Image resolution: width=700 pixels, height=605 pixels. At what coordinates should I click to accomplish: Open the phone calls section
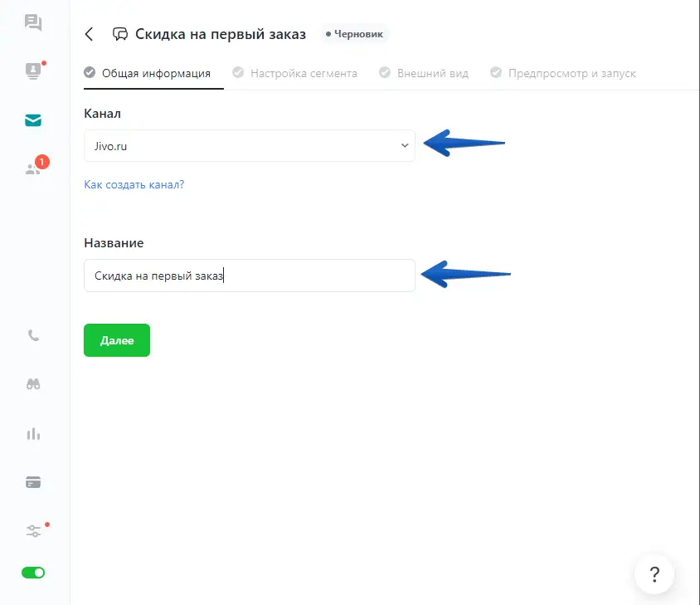[33, 336]
